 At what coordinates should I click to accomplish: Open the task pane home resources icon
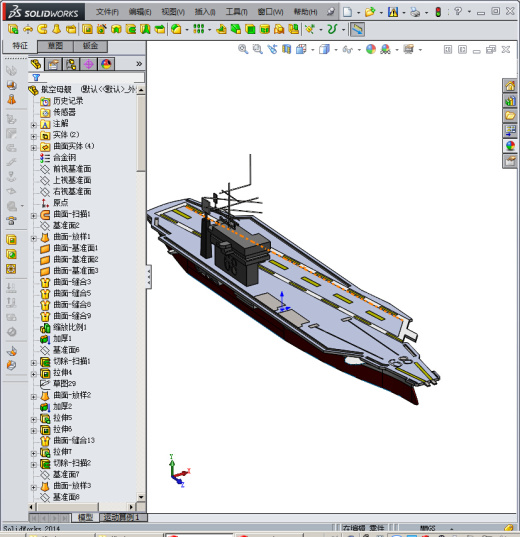[x=510, y=86]
